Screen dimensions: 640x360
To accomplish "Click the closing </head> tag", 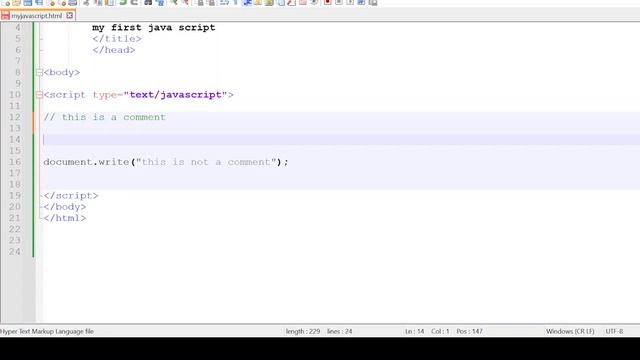I will [113, 50].
